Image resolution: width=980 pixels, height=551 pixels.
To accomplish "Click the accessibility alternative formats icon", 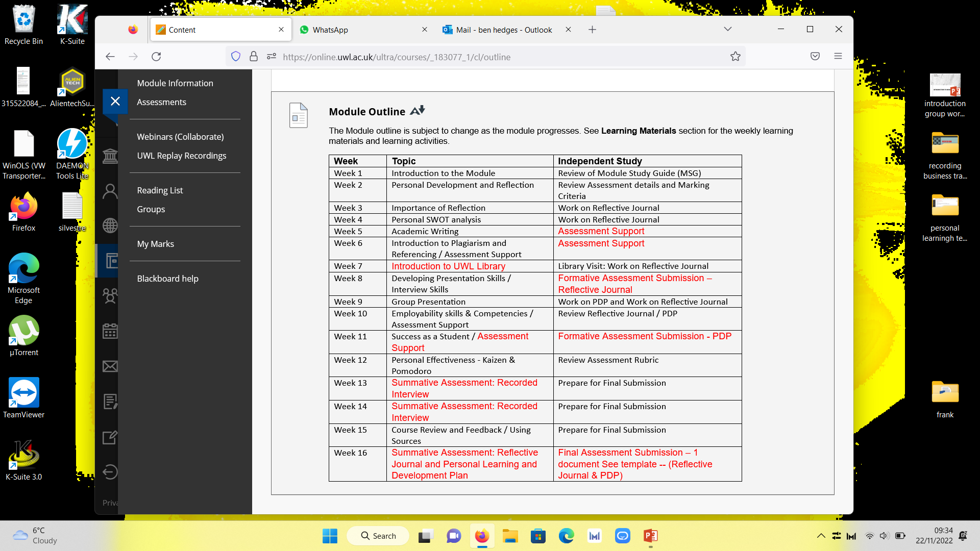I will point(418,110).
